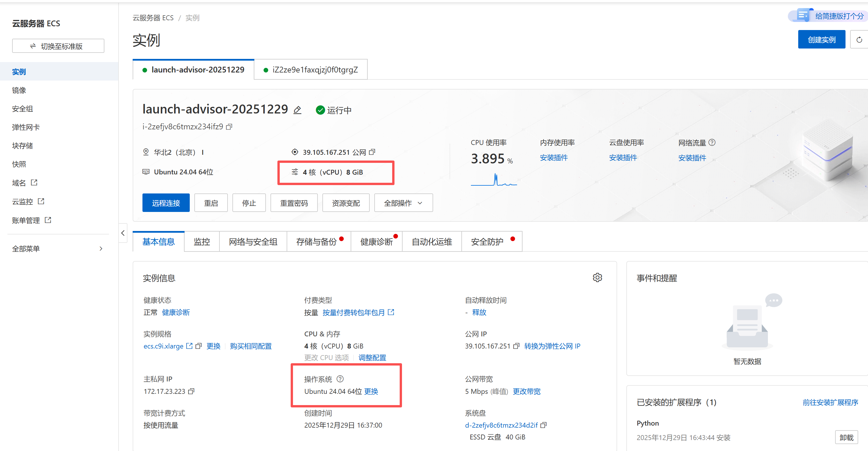Click the pencil edit icon beside instance name
The width and height of the screenshot is (868, 451).
298,110
